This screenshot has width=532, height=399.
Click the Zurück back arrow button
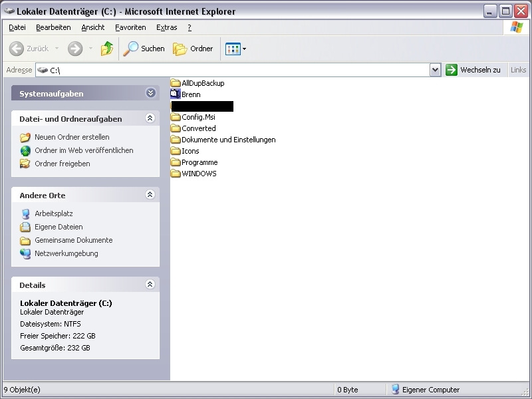[x=17, y=49]
